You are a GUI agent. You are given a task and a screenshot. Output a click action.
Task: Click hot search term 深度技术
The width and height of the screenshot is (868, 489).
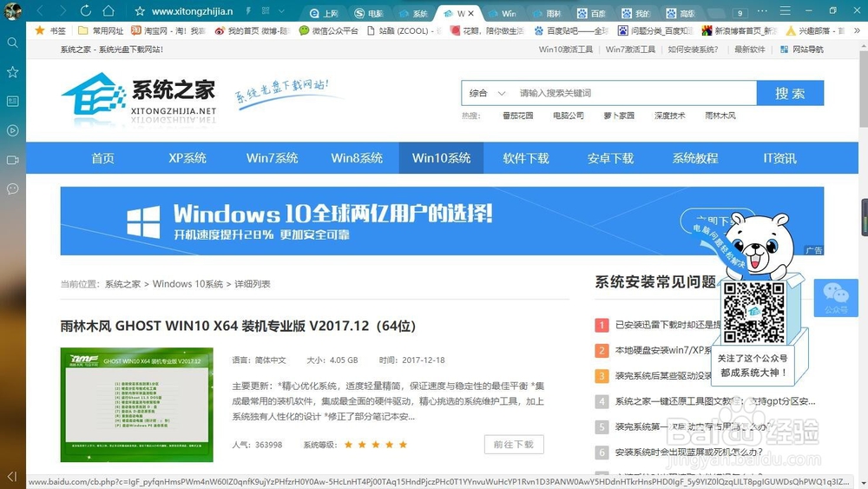pos(670,116)
